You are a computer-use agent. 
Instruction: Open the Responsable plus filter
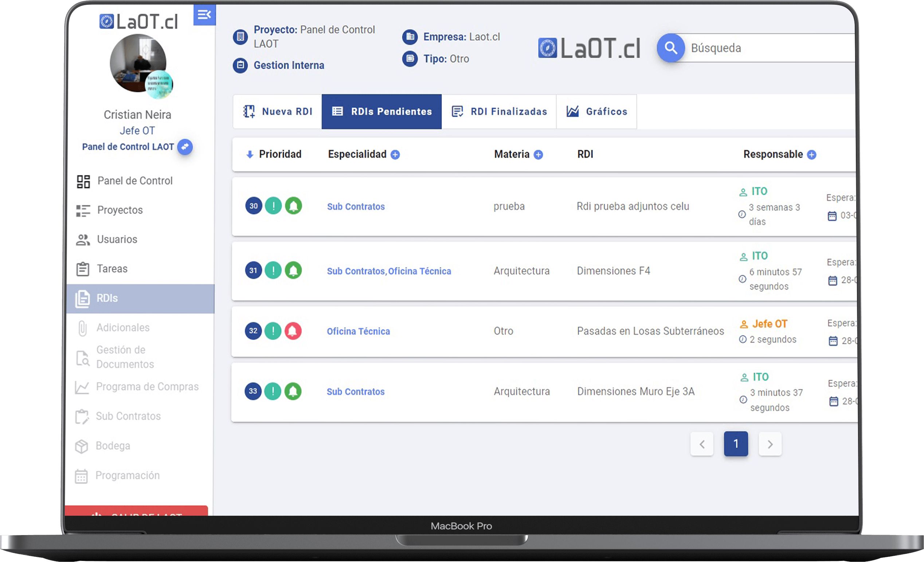coord(811,154)
